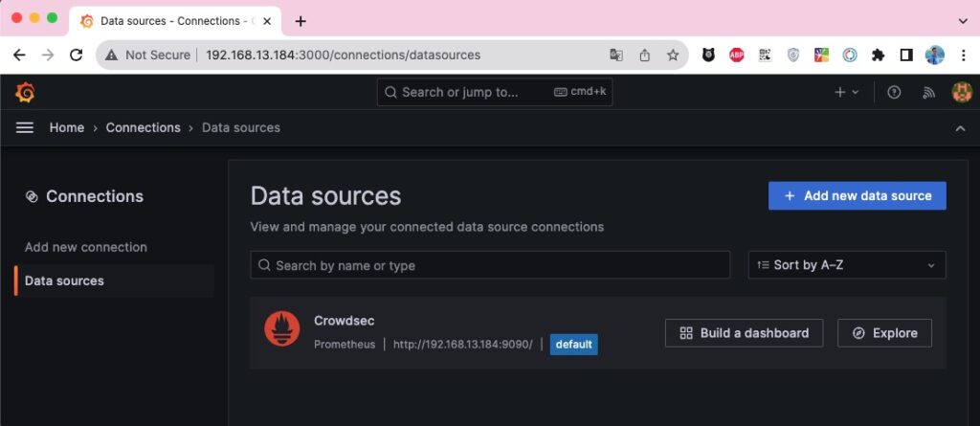The width and height of the screenshot is (980, 426).
Task: Click the Prometheus flame logo of Crowdsec
Action: click(x=282, y=328)
